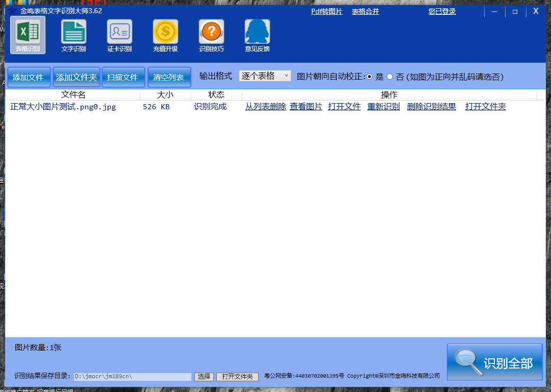Click the app logo in title bar
Viewport: 551px width, 392px height.
tap(12, 11)
